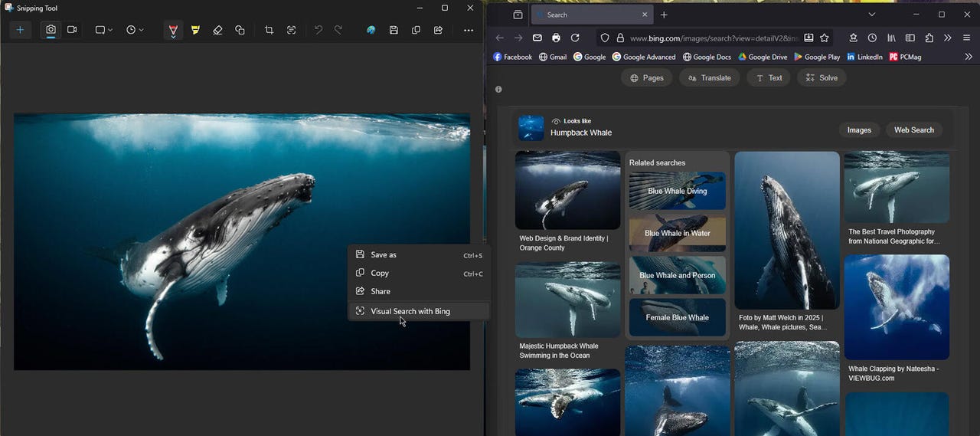Click the save snip floppy icon
The height and width of the screenshot is (436, 980).
394,30
